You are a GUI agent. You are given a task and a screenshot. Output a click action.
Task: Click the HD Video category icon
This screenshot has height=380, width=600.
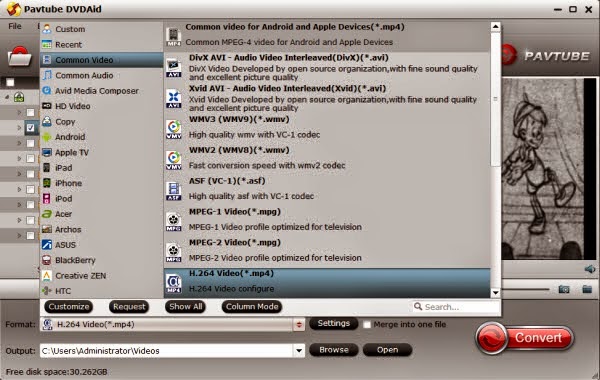coord(47,106)
